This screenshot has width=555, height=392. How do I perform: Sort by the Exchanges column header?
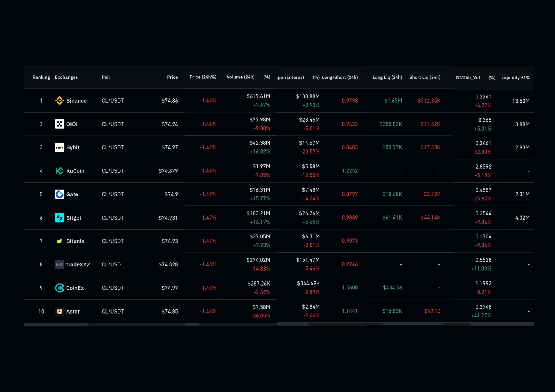66,77
